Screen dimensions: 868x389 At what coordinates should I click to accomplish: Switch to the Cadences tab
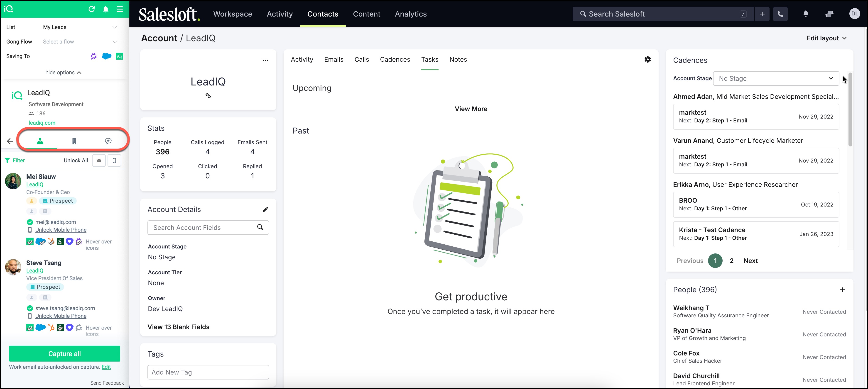pyautogui.click(x=395, y=60)
